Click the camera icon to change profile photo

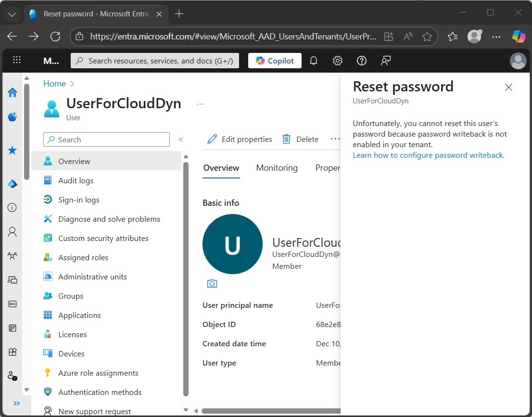(x=212, y=284)
